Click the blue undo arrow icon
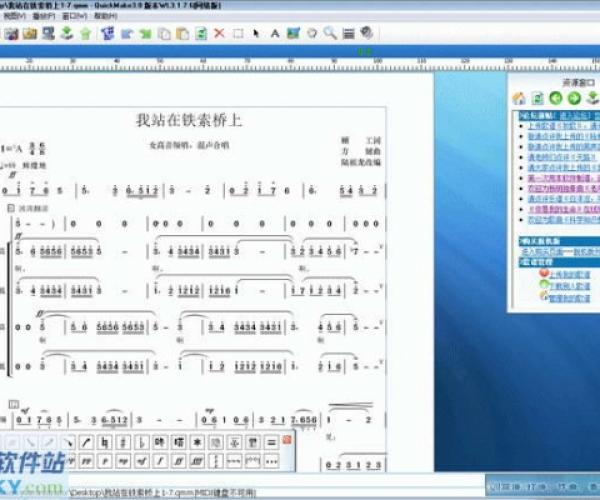This screenshot has width=600, height=500. coord(127,34)
